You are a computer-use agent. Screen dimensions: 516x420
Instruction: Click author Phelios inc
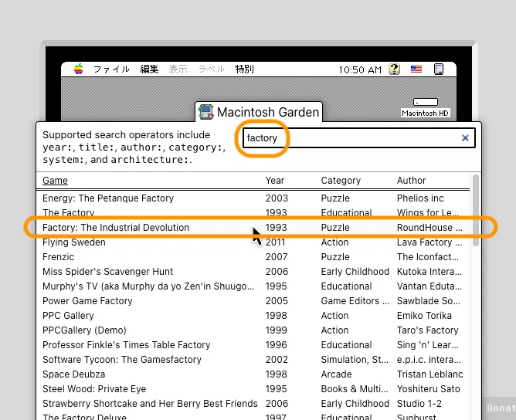(x=420, y=198)
